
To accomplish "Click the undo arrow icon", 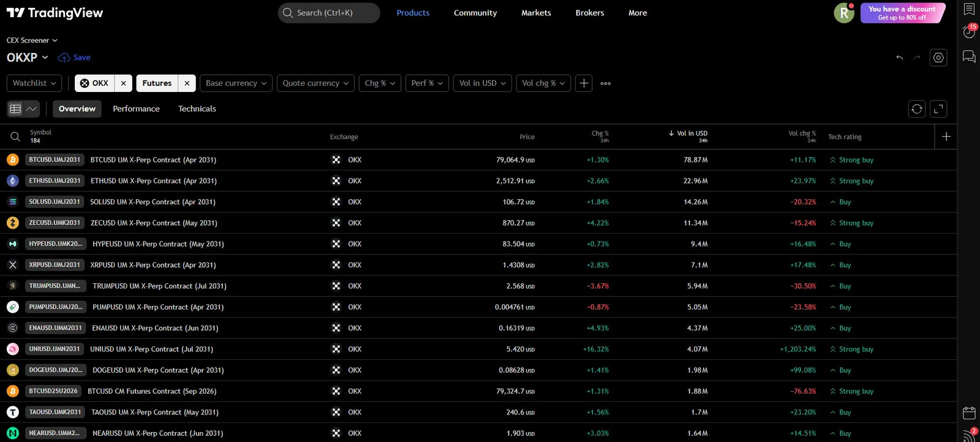I will click(x=900, y=58).
